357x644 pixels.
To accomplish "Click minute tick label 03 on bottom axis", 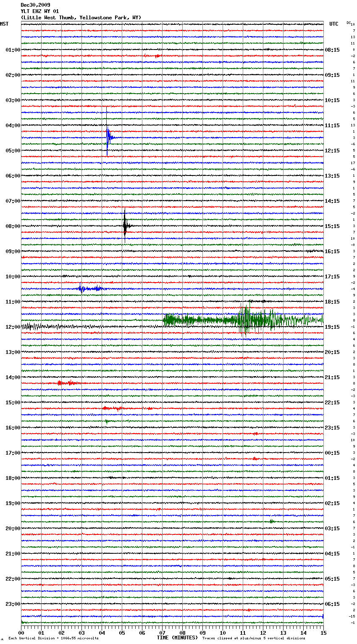I will pyautogui.click(x=81, y=633).
